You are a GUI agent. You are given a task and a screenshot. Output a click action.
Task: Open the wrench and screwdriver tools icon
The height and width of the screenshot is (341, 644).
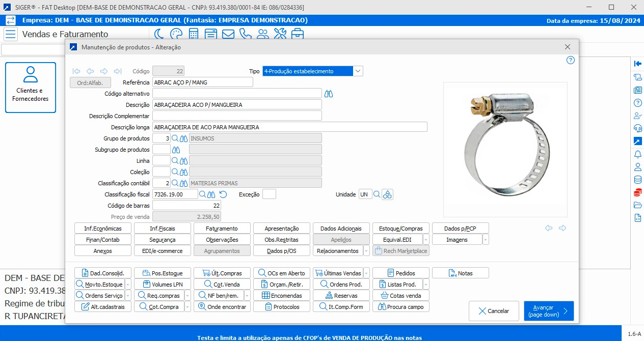point(280,34)
